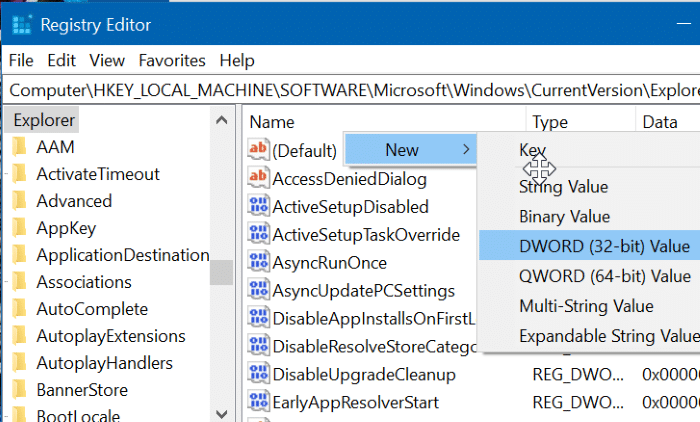Select New in the context menu

point(411,150)
